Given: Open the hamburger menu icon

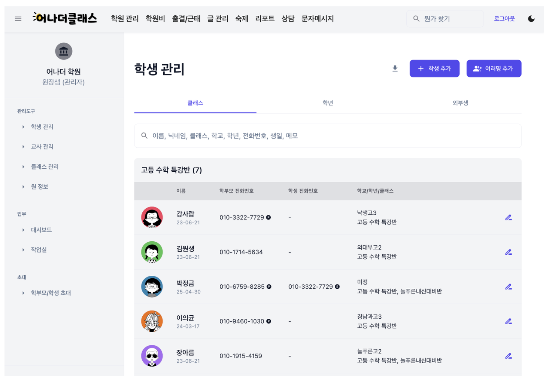Looking at the screenshot, I should click(18, 19).
